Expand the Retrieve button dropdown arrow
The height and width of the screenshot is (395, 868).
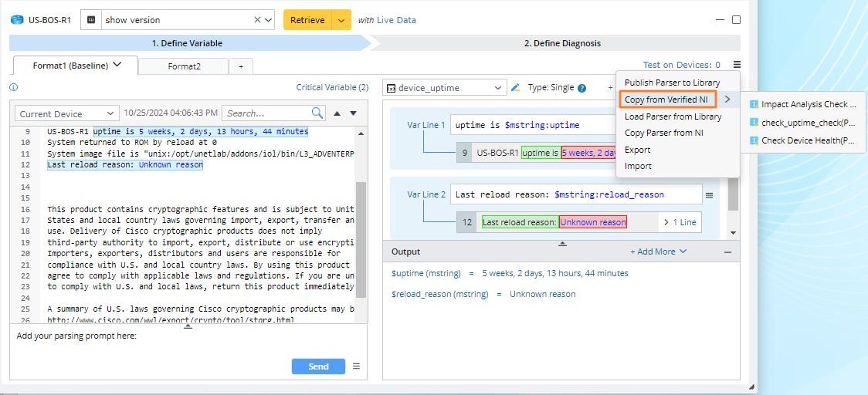coord(341,20)
